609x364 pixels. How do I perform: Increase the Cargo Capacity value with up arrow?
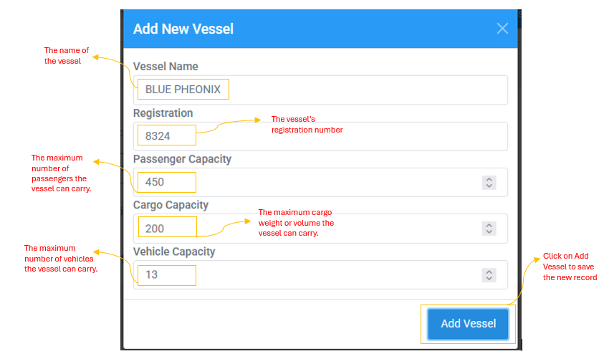click(x=489, y=225)
